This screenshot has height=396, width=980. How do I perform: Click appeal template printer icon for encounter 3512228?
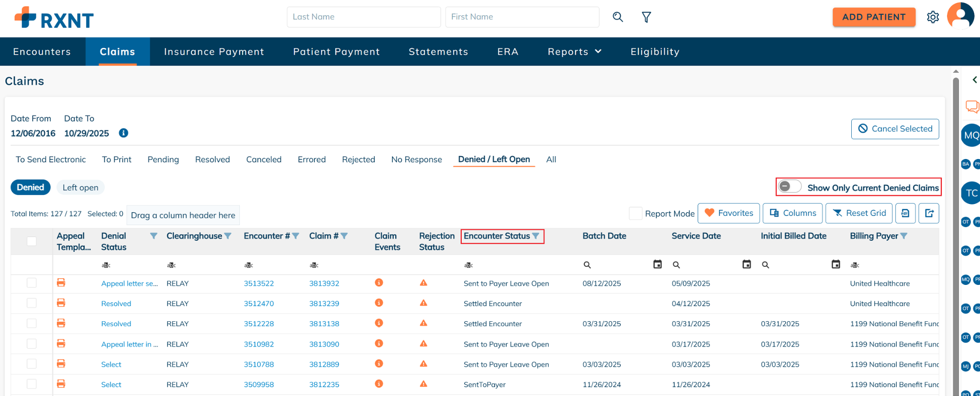61,323
